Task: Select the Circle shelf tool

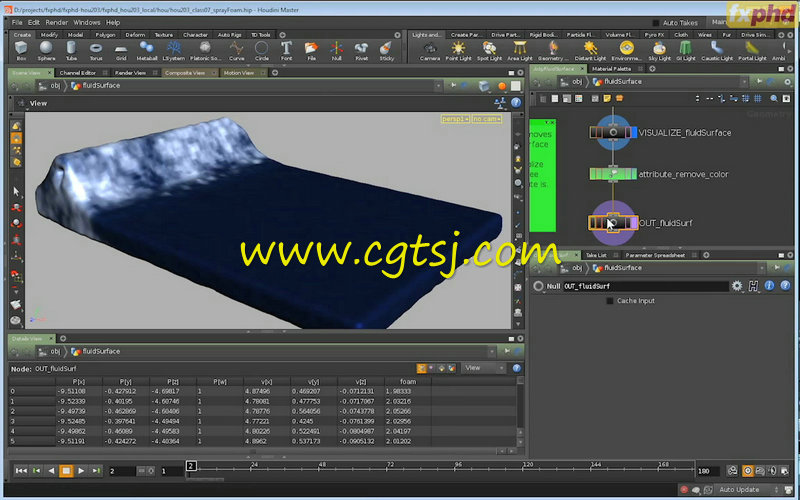Action: click(261, 51)
